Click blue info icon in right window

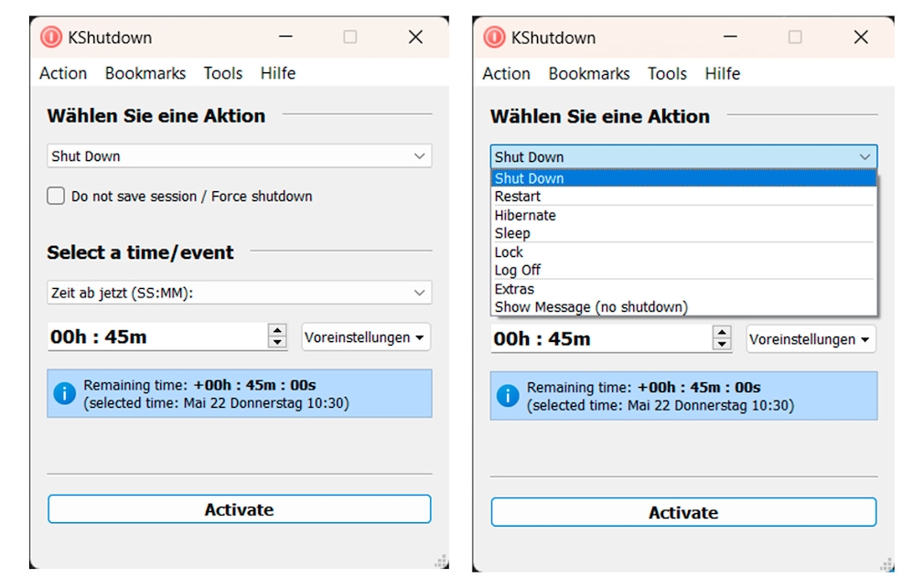point(508,396)
